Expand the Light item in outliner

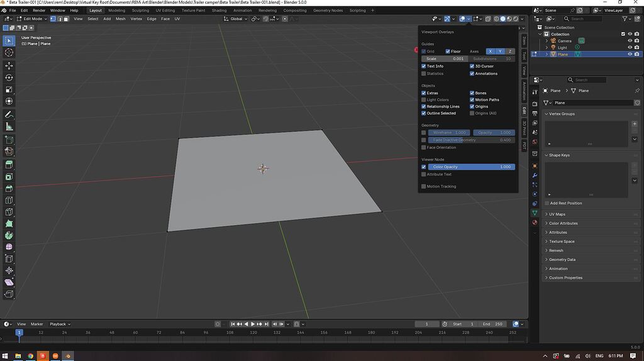[547, 48]
